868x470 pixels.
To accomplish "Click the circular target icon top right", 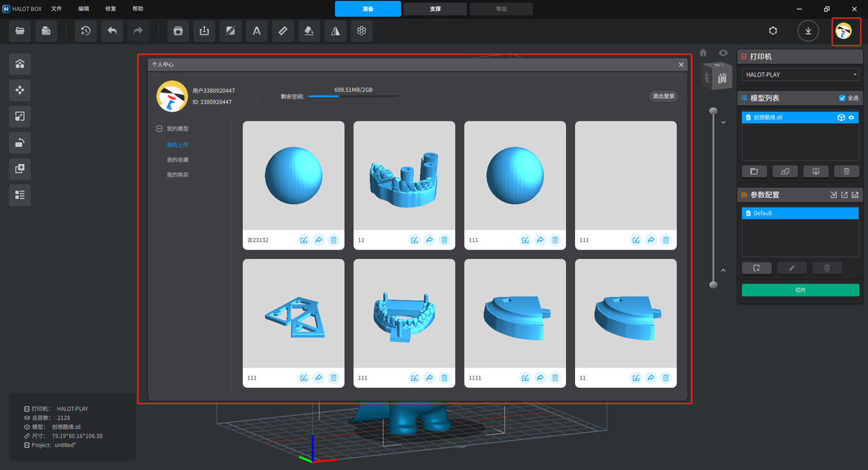I will (x=772, y=31).
